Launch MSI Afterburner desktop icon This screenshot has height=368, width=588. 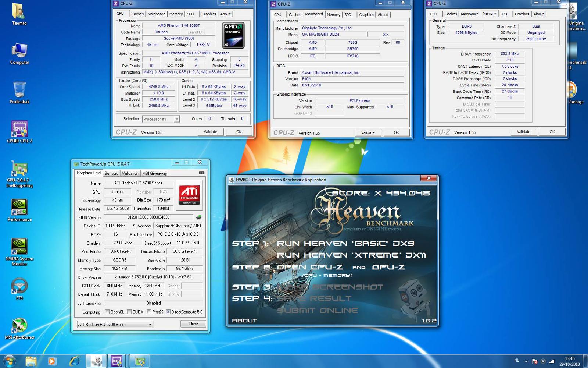click(x=19, y=328)
